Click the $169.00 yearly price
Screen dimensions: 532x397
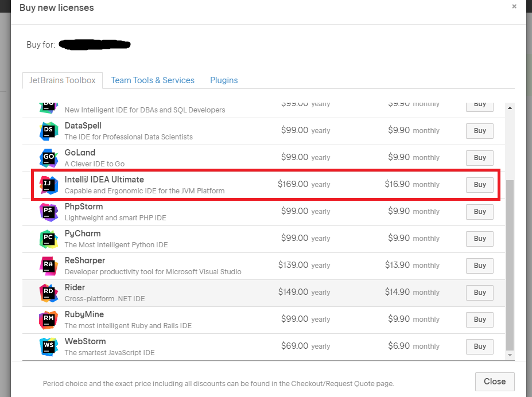[304, 184]
